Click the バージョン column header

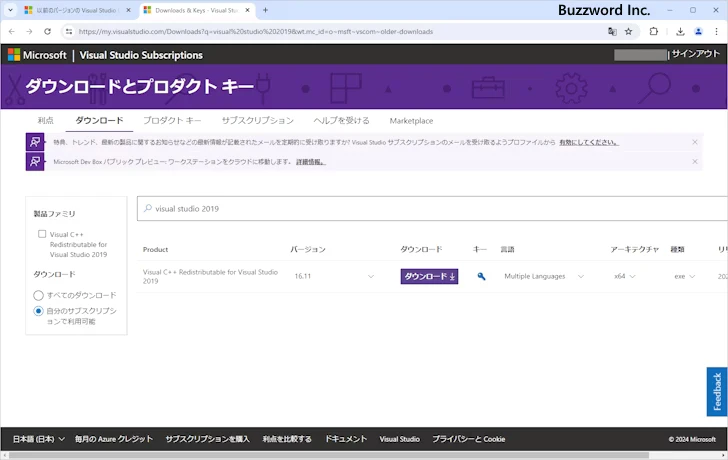(308, 249)
